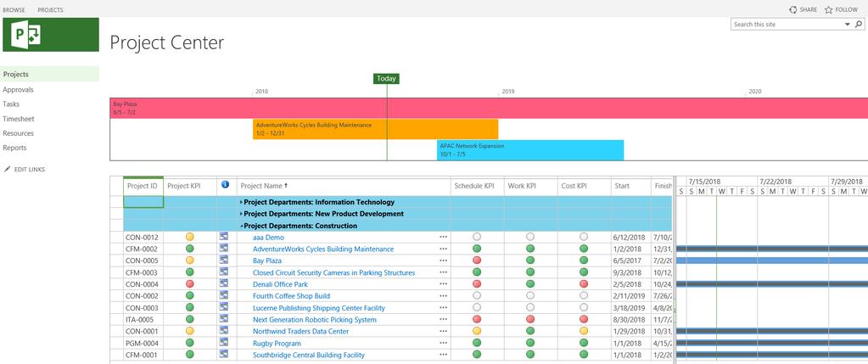Click red Work KPI indicator for Next Generation Robotic
Viewport: 868px width, 364px height.
[530, 319]
